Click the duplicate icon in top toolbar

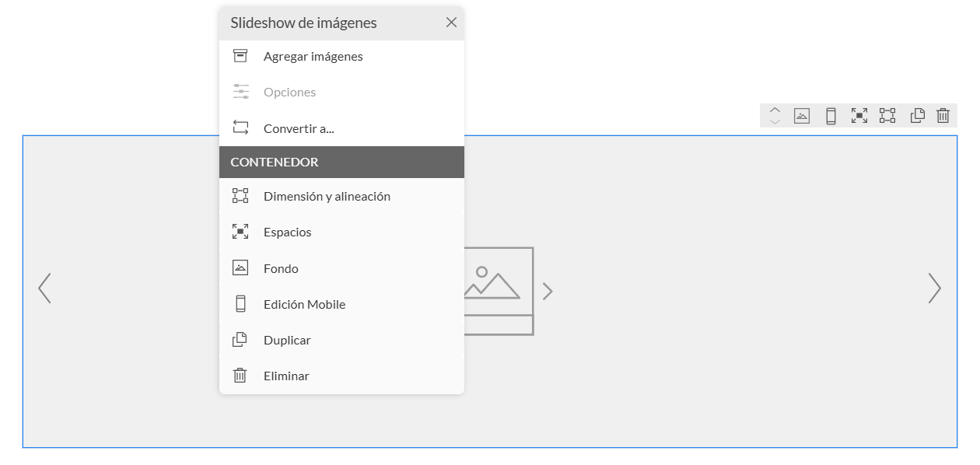918,116
